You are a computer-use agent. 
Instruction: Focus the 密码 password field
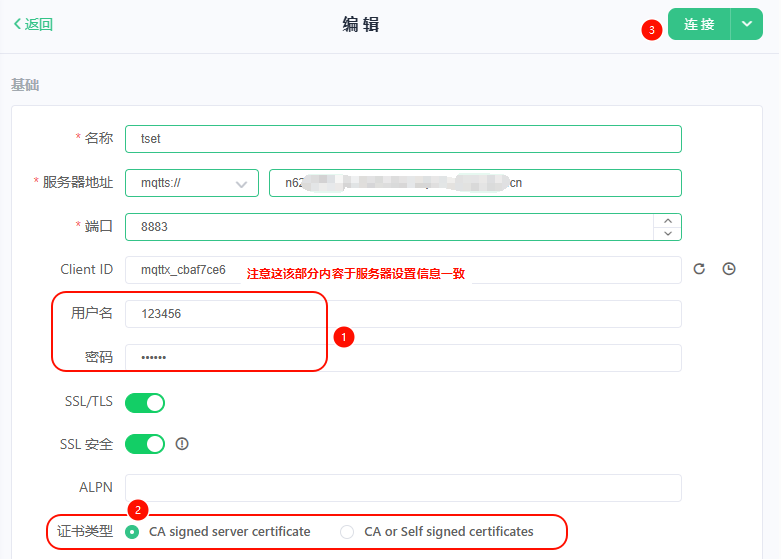click(x=403, y=358)
